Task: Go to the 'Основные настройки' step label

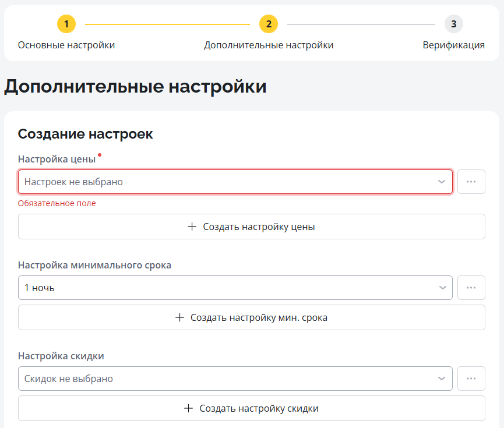Action: click(x=66, y=45)
